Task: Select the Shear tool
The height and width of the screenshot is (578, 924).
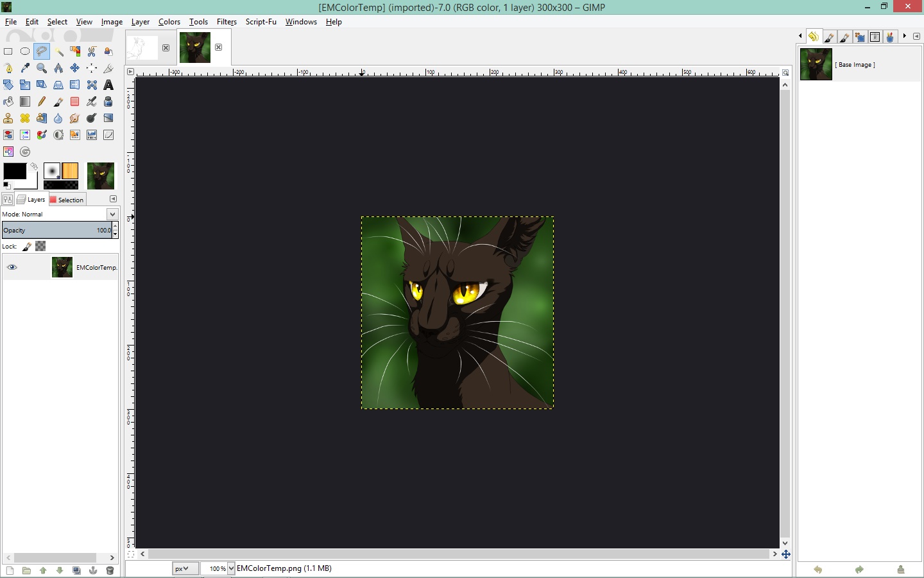Action: pos(42,85)
